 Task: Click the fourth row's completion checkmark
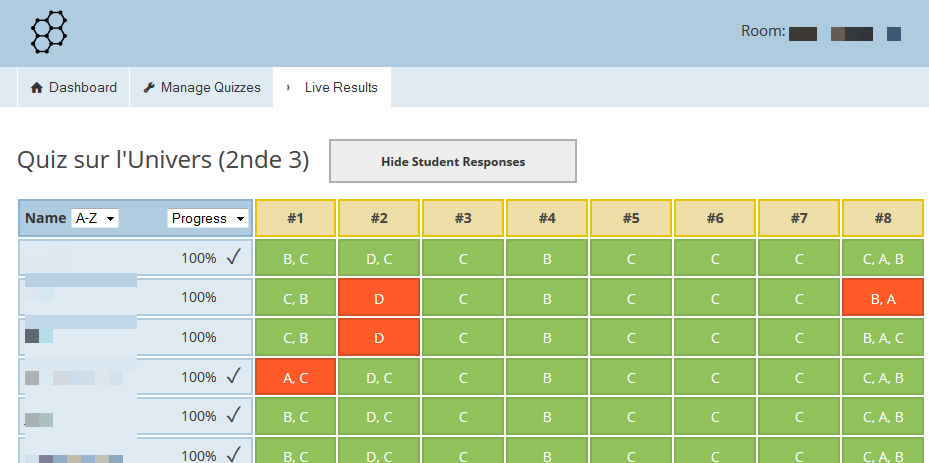(234, 377)
